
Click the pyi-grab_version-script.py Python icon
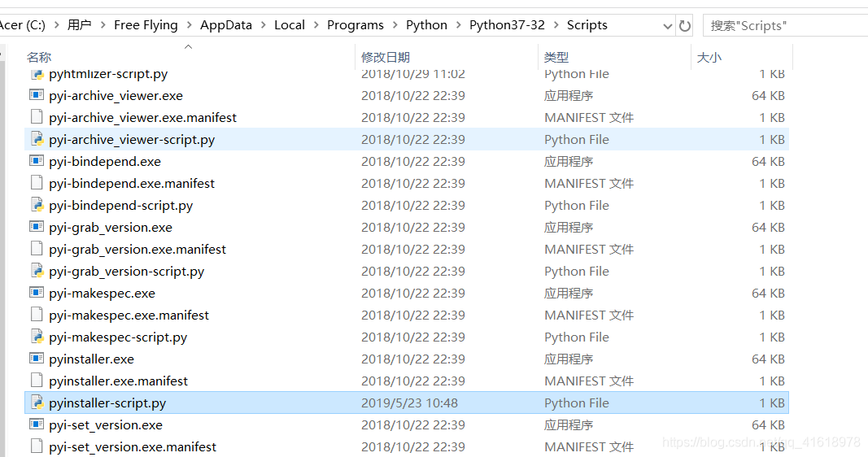(37, 271)
